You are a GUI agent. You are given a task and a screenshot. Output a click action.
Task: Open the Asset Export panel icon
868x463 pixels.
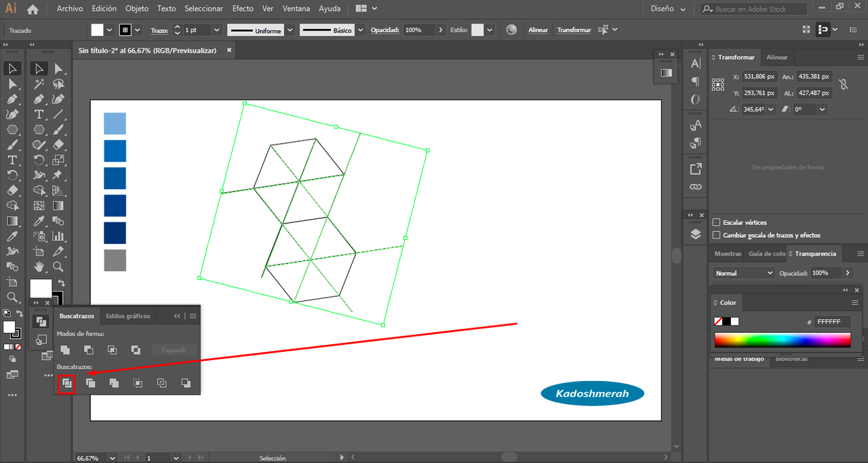tap(696, 169)
